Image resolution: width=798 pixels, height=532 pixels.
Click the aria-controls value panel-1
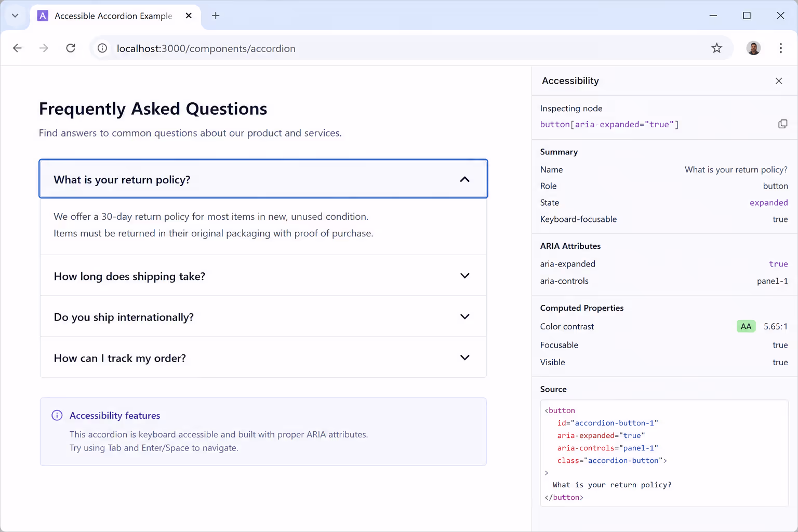pyautogui.click(x=772, y=281)
